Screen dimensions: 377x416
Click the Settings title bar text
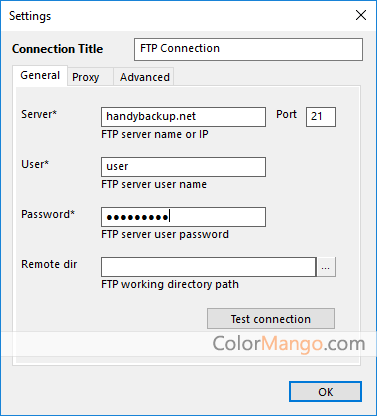point(30,16)
